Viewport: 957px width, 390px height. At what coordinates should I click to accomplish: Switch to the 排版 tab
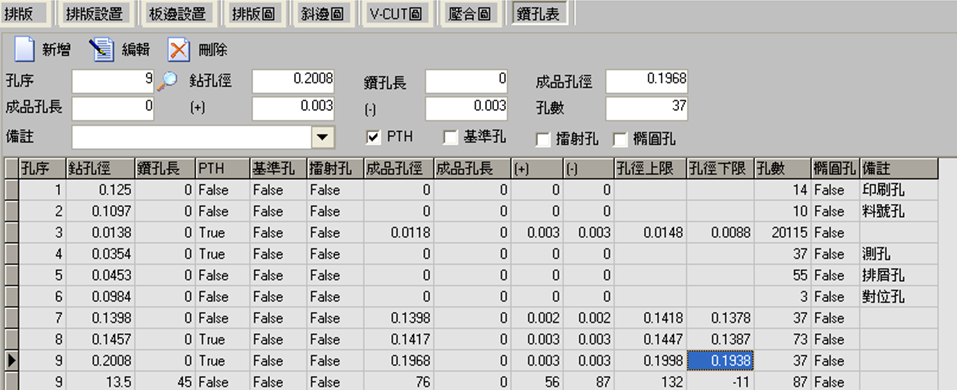(x=25, y=13)
